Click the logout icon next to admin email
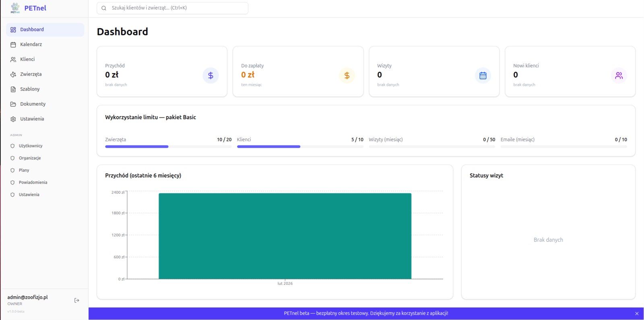 click(x=77, y=300)
